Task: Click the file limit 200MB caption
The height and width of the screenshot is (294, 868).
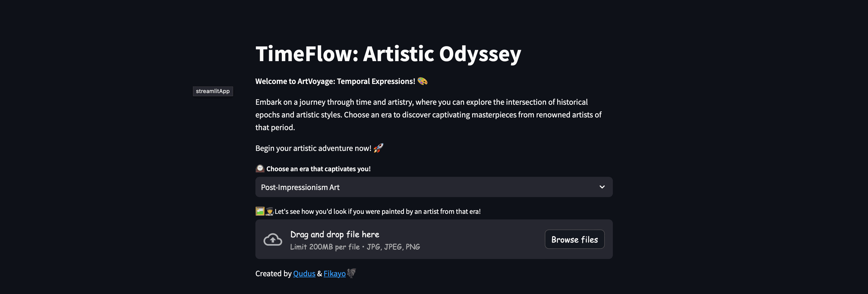Action: click(x=355, y=247)
